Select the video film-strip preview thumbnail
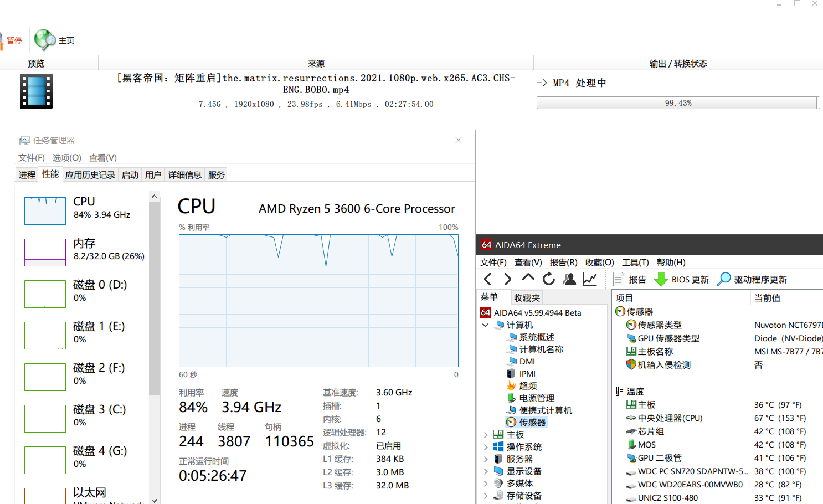 [36, 91]
